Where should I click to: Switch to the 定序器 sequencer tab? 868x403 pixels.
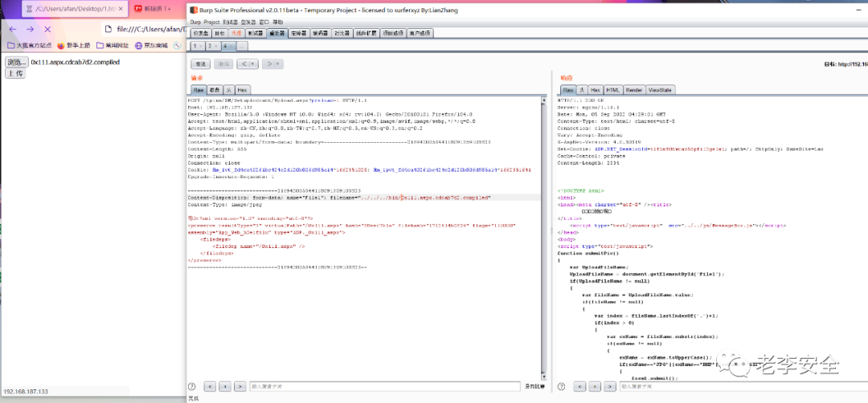(x=298, y=33)
